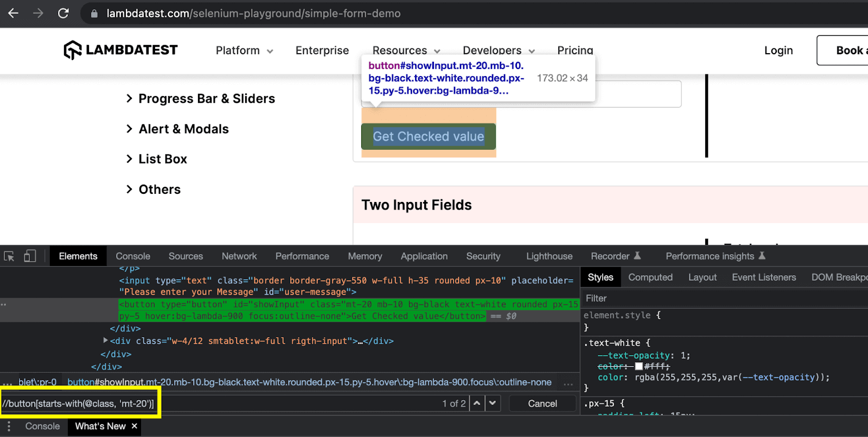Expand the Platform navigation dropdown
This screenshot has width=868, height=437.
(x=244, y=50)
